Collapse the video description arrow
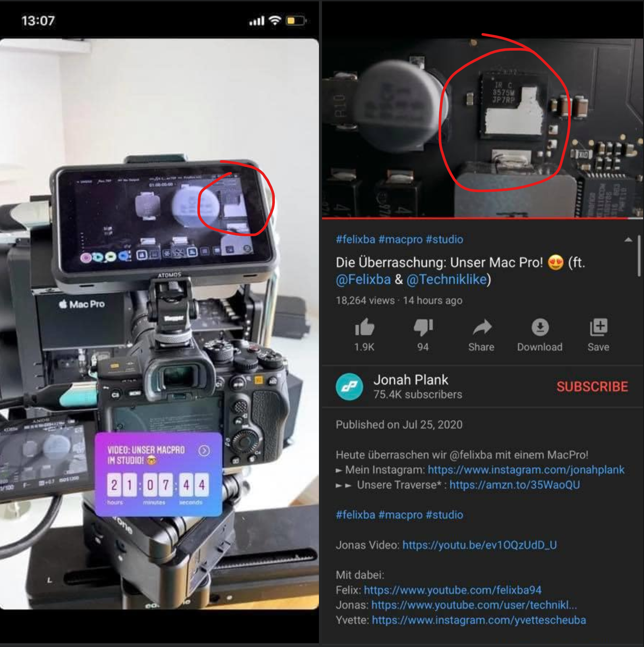Image resolution: width=644 pixels, height=647 pixels. 628,240
